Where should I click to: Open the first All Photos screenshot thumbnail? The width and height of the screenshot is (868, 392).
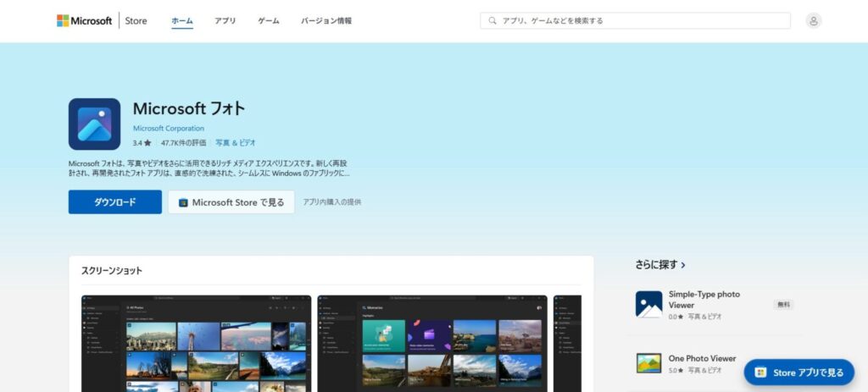(196, 343)
